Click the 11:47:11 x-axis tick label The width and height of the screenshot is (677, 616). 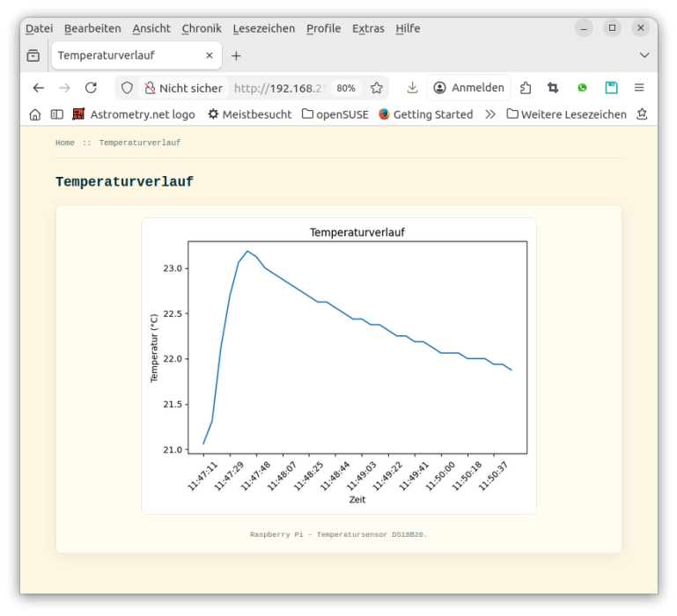[202, 476]
